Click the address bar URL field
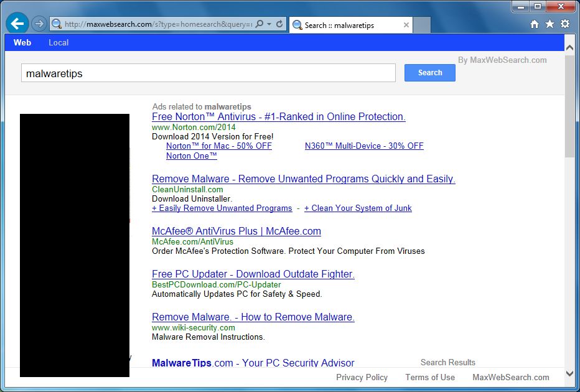Viewport: 580px width, 392px height. pos(158,24)
